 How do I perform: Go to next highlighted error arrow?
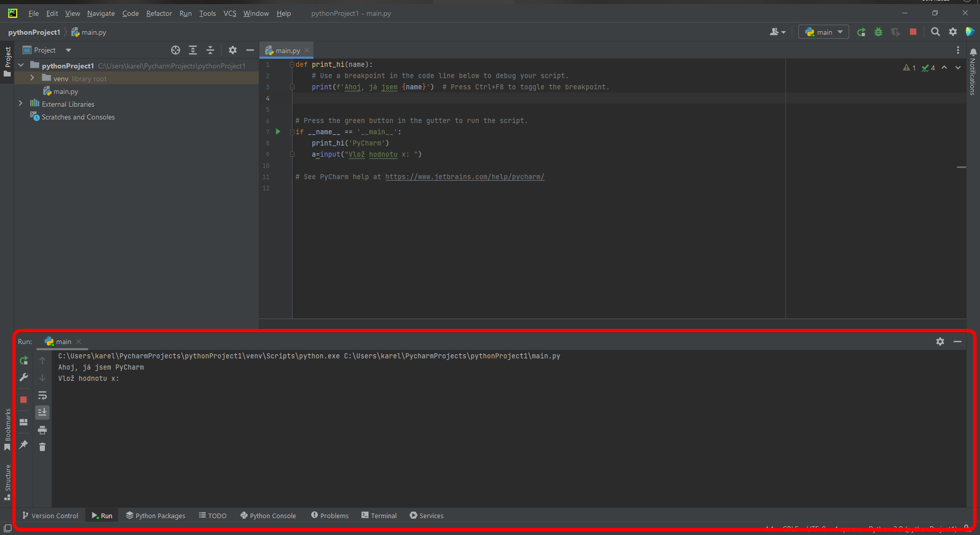958,67
